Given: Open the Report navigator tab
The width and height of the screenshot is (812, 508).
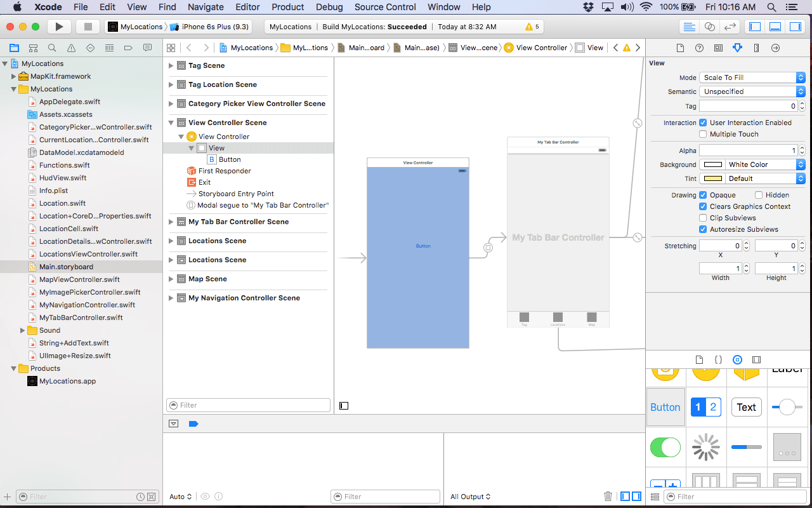Looking at the screenshot, I should (x=147, y=48).
